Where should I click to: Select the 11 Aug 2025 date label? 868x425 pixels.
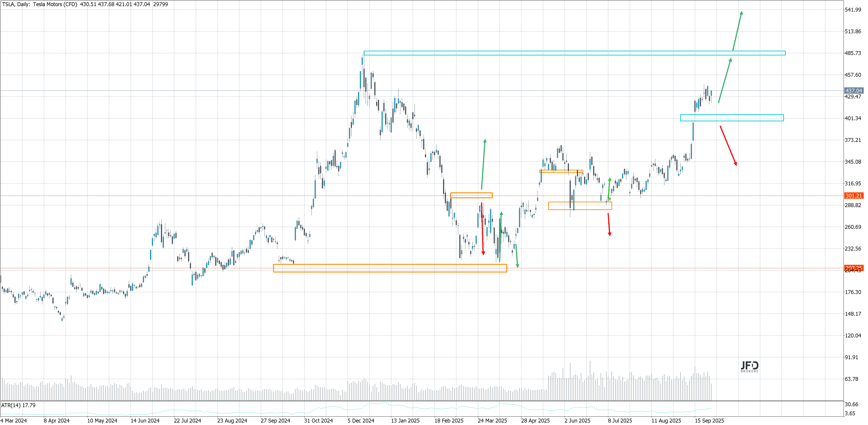pyautogui.click(x=666, y=421)
